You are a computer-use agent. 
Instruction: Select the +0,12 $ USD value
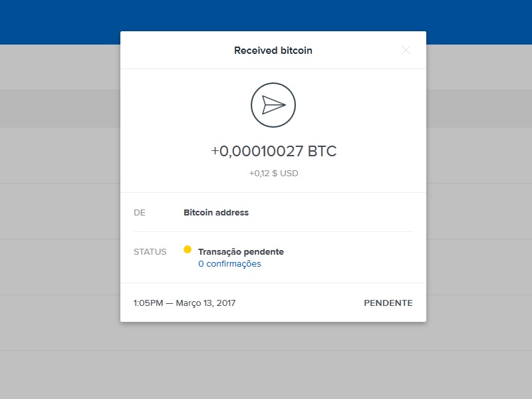[x=273, y=174]
